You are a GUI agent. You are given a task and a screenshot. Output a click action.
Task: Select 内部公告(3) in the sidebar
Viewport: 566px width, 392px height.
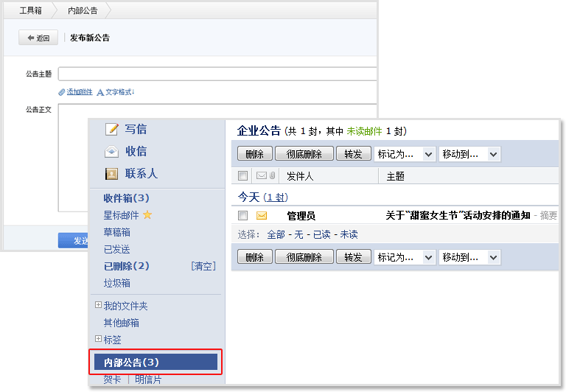click(x=156, y=362)
